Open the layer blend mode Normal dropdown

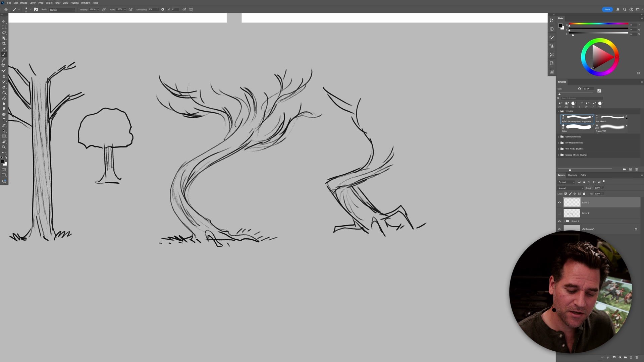coord(571,188)
